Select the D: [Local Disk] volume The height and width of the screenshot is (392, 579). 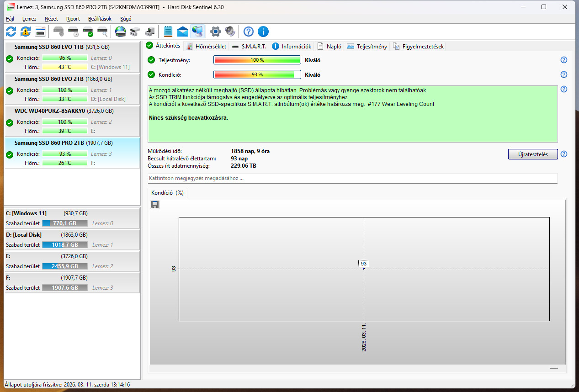point(72,240)
